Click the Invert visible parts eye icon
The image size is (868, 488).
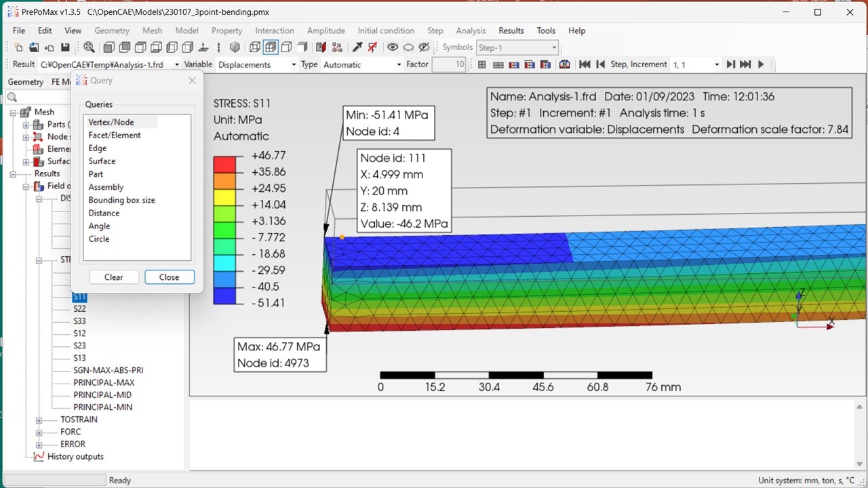(408, 47)
